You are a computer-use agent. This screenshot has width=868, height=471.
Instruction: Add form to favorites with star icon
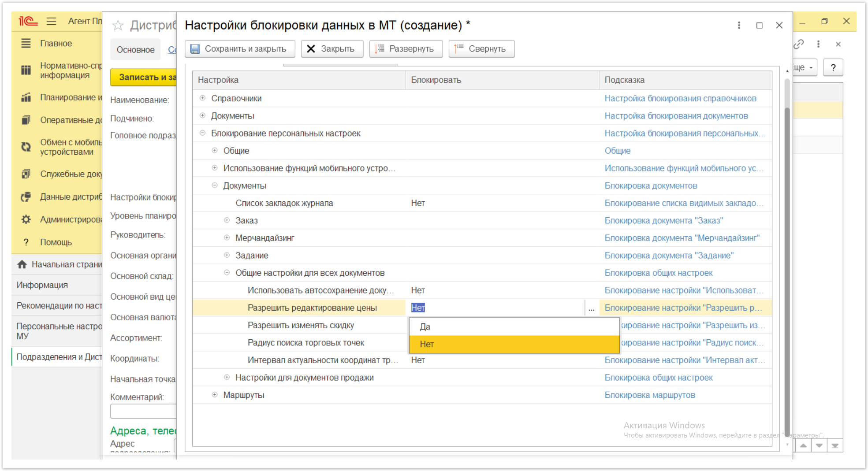coord(118,26)
